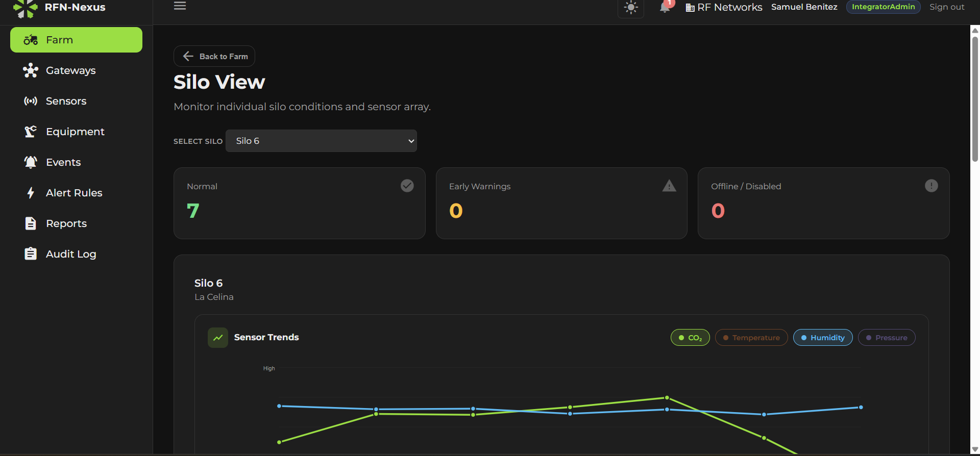Viewport: 980px width, 456px height.
Task: Open the Select Silo dropdown
Action: pyautogui.click(x=321, y=141)
